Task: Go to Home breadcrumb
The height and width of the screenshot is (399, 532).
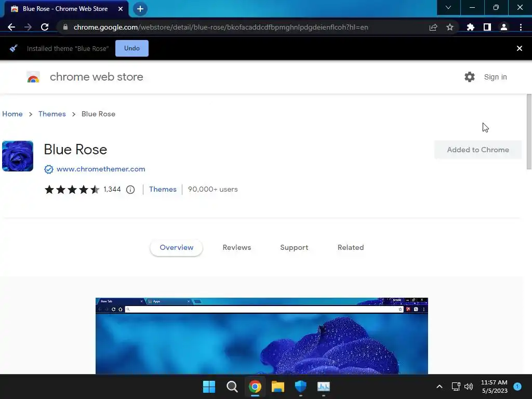Action: 12,114
